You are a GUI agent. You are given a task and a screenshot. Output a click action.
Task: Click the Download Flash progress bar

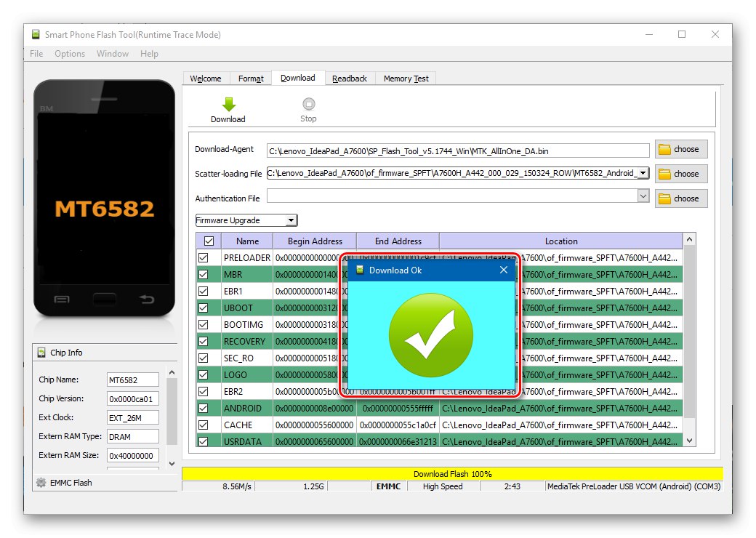(451, 473)
